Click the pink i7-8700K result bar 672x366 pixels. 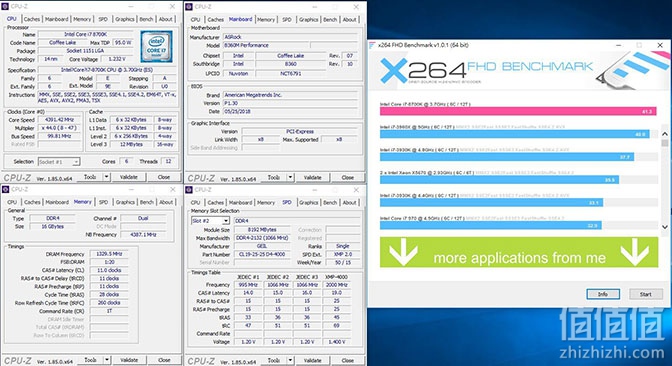pyautogui.click(x=518, y=111)
